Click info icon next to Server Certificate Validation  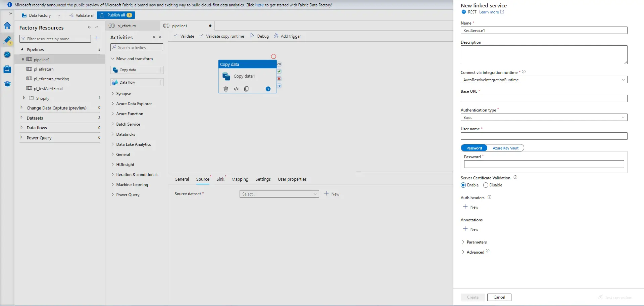pyautogui.click(x=515, y=177)
